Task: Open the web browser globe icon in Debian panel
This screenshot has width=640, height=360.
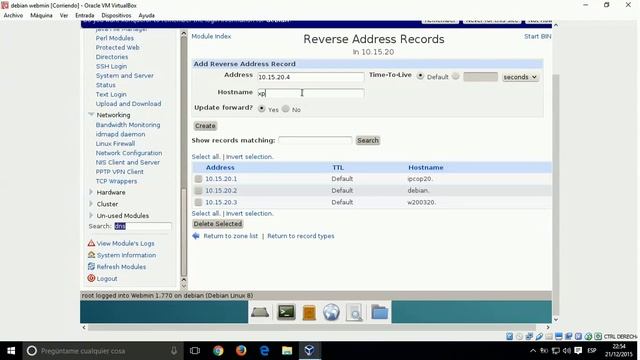Action: point(331,313)
